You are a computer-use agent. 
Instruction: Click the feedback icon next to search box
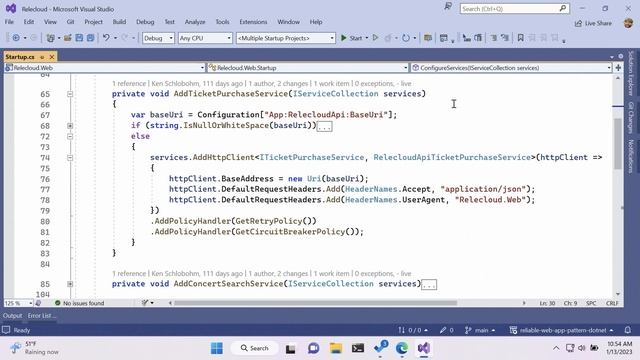tap(448, 7)
